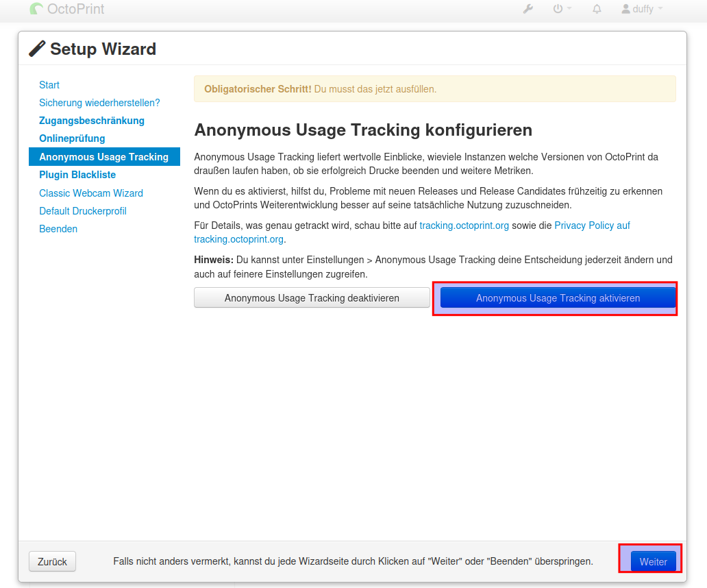Open Sicherung wiederherstellen? step

click(x=99, y=103)
